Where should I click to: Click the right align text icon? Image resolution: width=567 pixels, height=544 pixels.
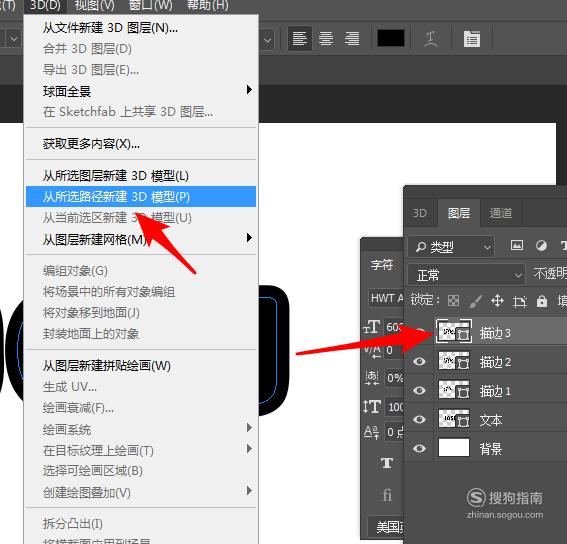click(352, 38)
